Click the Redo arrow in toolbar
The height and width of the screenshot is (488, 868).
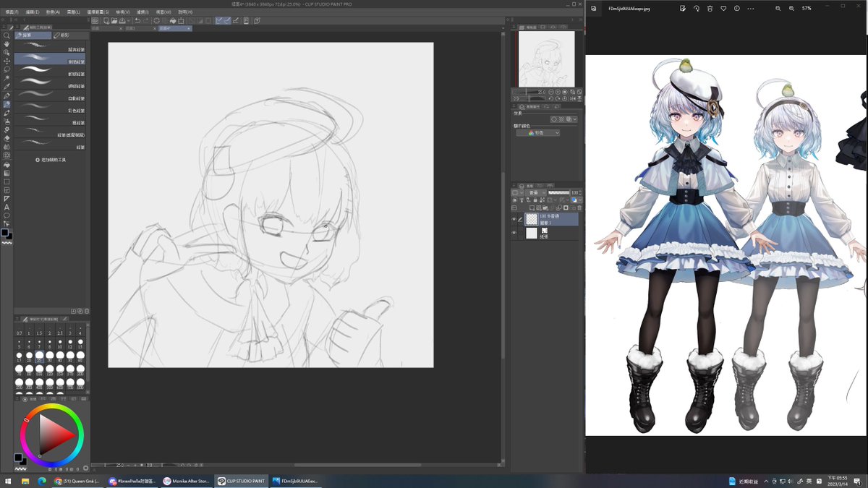click(x=145, y=20)
